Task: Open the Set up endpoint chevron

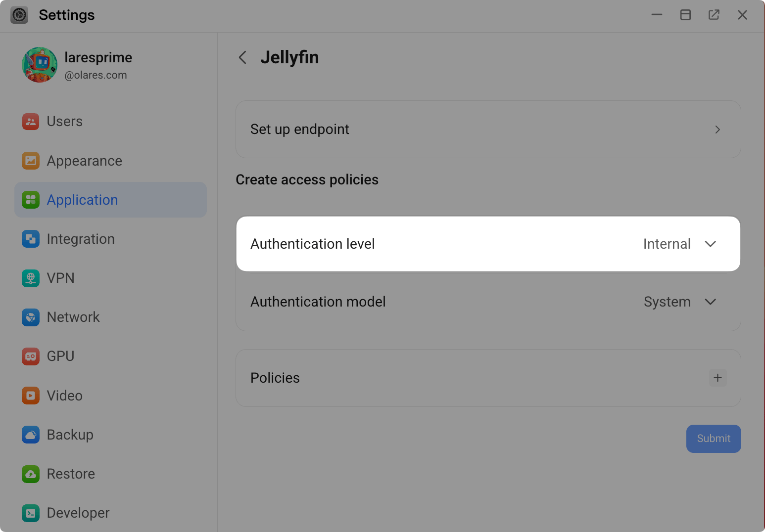Action: pos(717,129)
